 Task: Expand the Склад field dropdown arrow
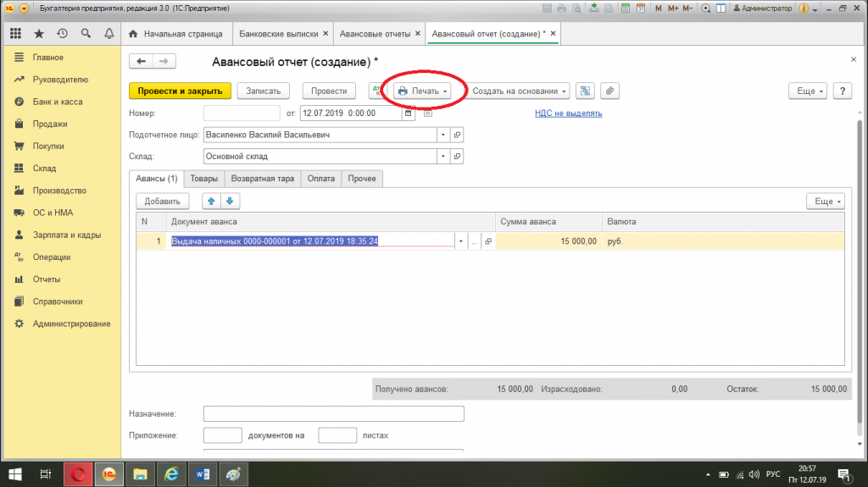pyautogui.click(x=442, y=156)
